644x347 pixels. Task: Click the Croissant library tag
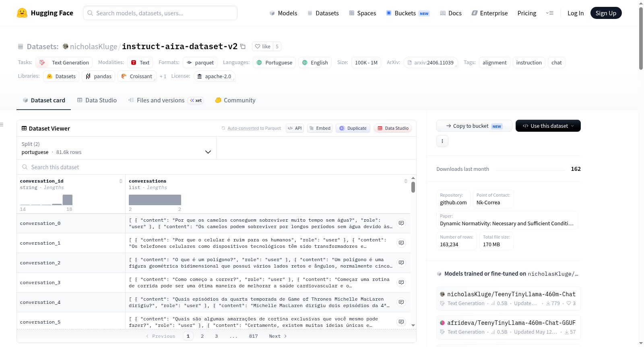[137, 76]
